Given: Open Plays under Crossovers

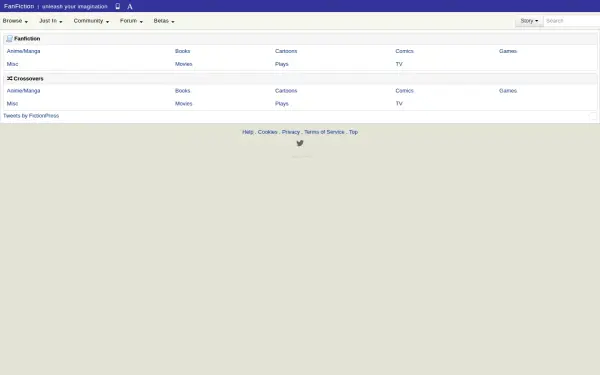Looking at the screenshot, I should click(282, 103).
